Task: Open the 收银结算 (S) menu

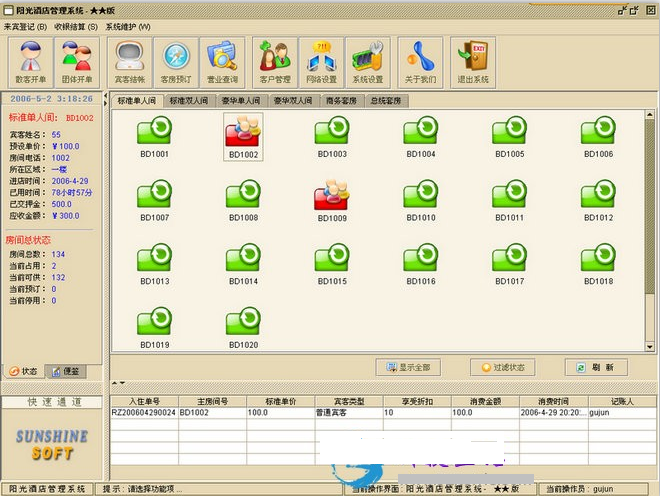Action: click(x=76, y=27)
